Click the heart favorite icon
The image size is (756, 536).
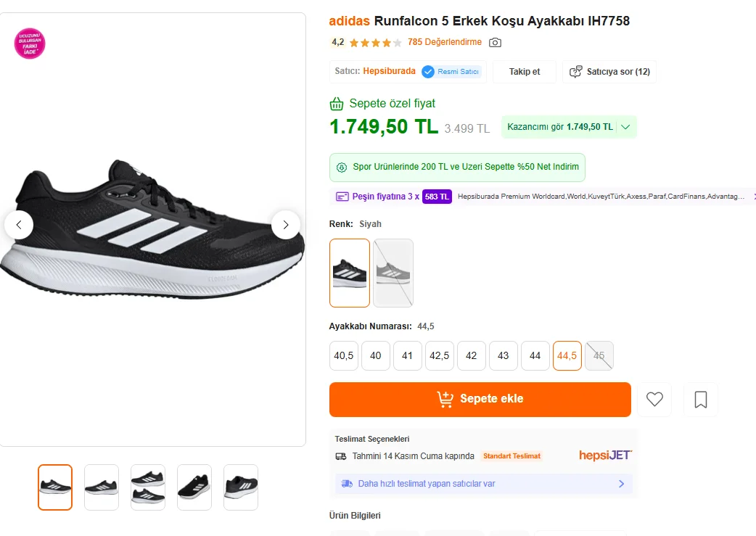click(x=654, y=400)
